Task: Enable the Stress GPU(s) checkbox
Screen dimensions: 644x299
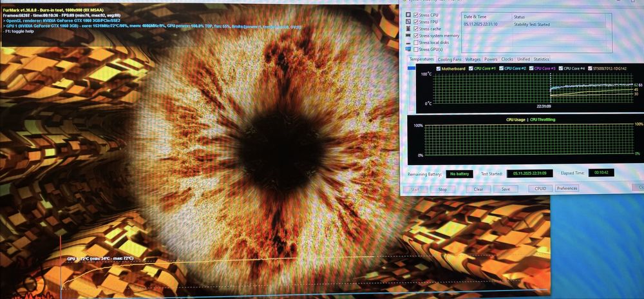Action: click(x=416, y=49)
